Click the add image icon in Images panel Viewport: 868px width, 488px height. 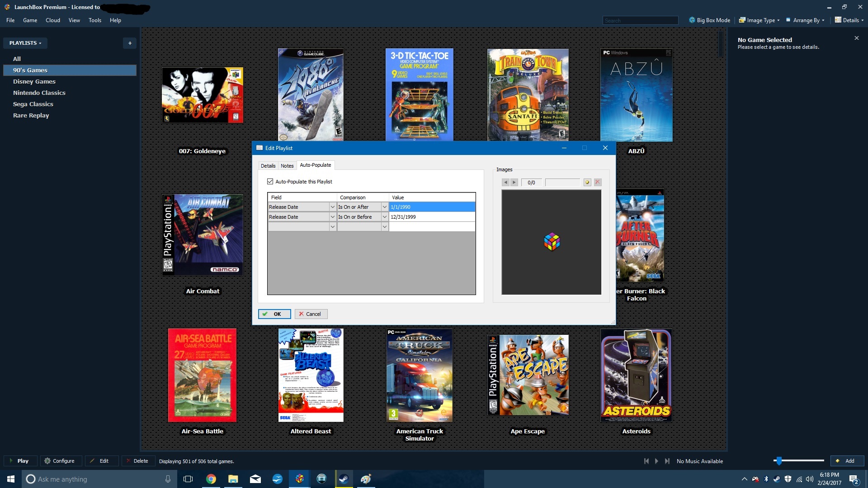click(587, 183)
